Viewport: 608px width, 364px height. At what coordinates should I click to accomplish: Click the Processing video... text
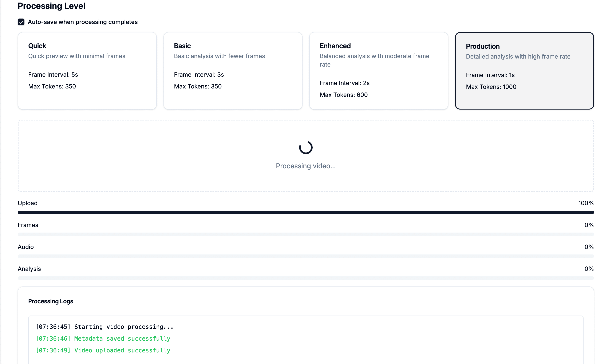306,166
